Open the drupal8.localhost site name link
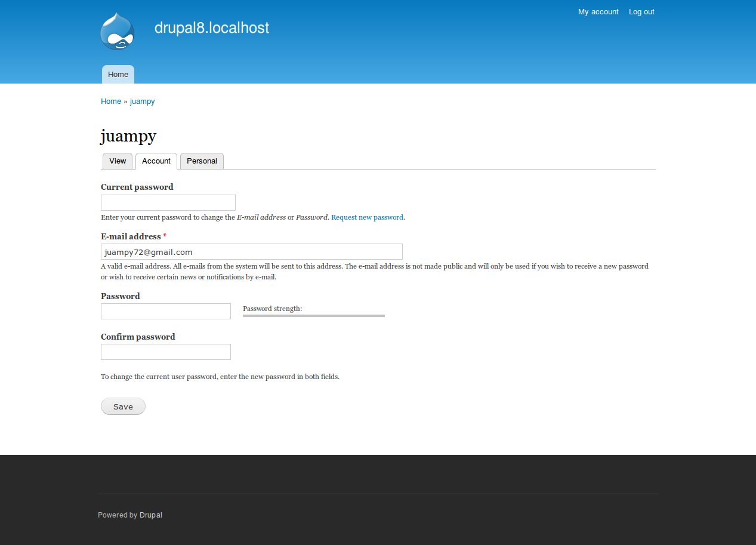 tap(212, 28)
